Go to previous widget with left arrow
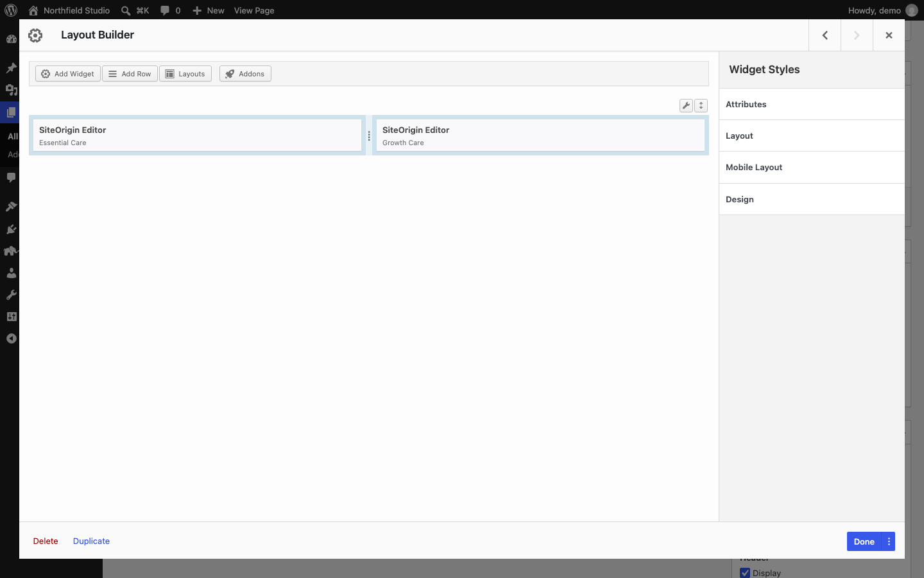This screenshot has width=924, height=578. pos(825,35)
